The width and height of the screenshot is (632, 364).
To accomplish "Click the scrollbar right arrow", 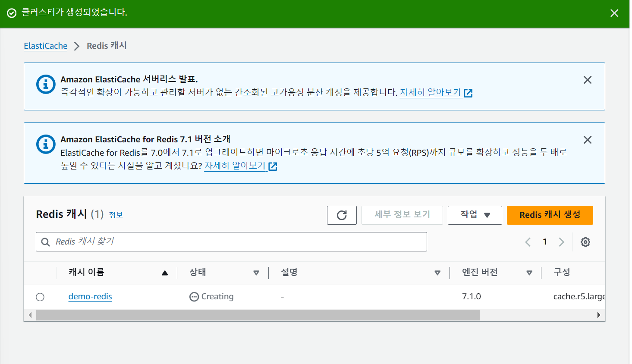I will pyautogui.click(x=599, y=315).
